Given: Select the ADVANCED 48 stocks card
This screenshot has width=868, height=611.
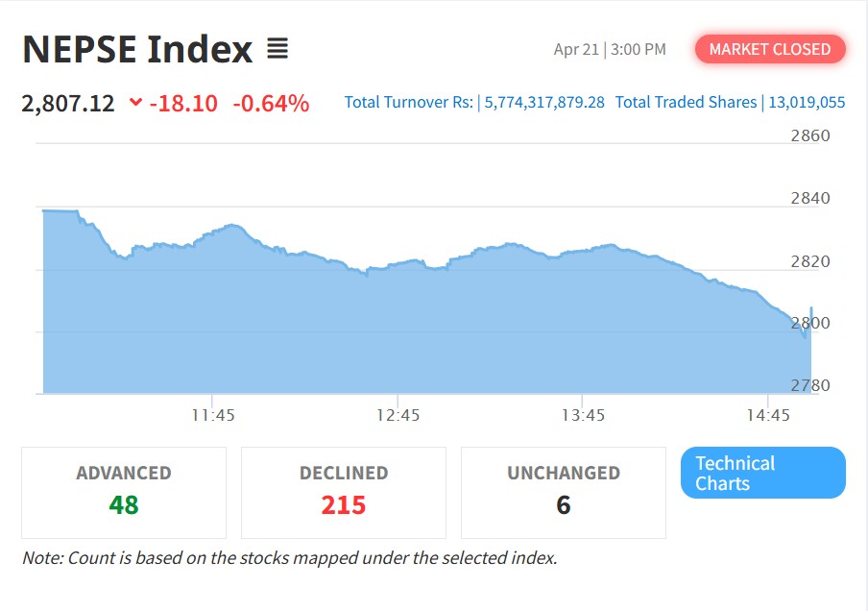Looking at the screenshot, I should 124,491.
